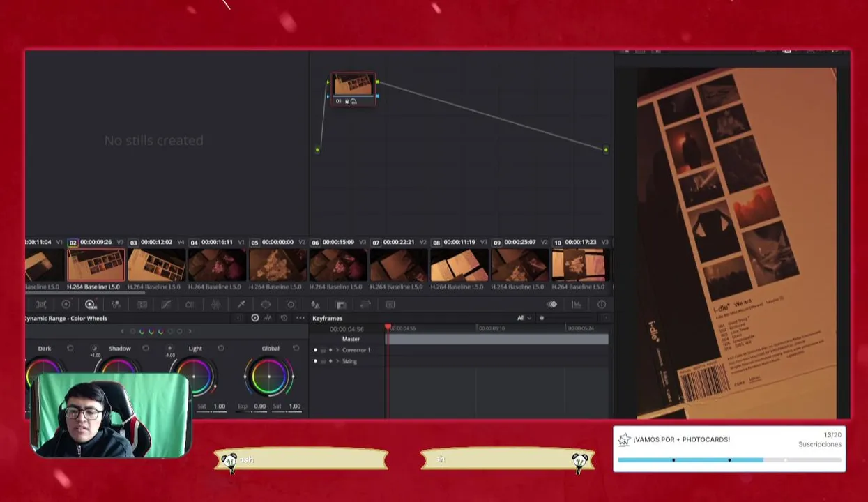Image resolution: width=868 pixels, height=502 pixels.
Task: Open the Sizing palette
Action: tap(365, 305)
